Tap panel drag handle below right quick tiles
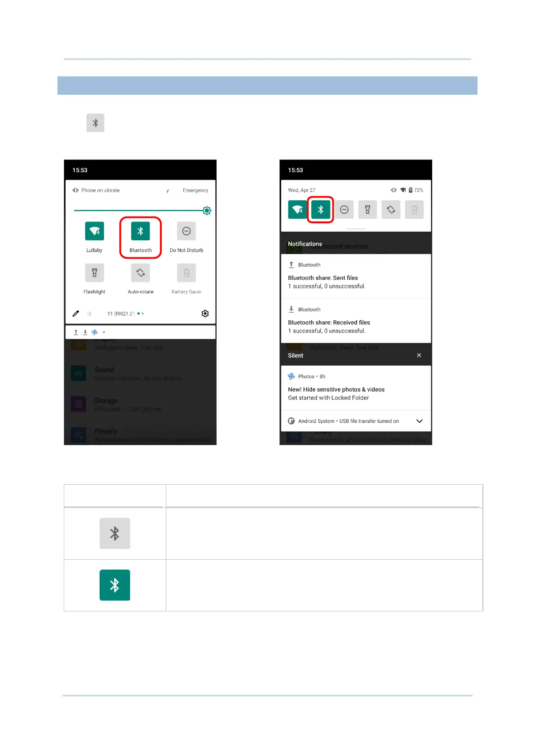 [x=356, y=229]
